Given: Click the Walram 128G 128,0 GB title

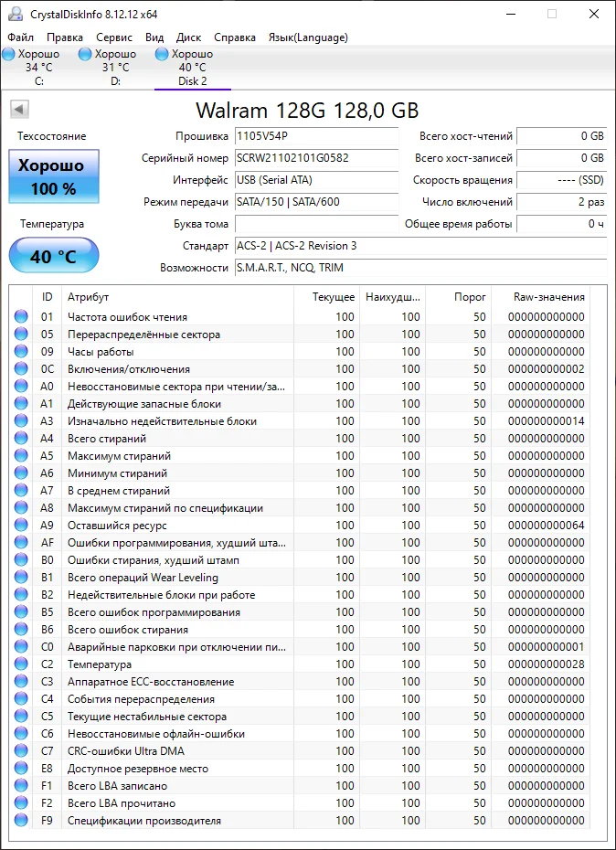Looking at the screenshot, I should coord(307,110).
